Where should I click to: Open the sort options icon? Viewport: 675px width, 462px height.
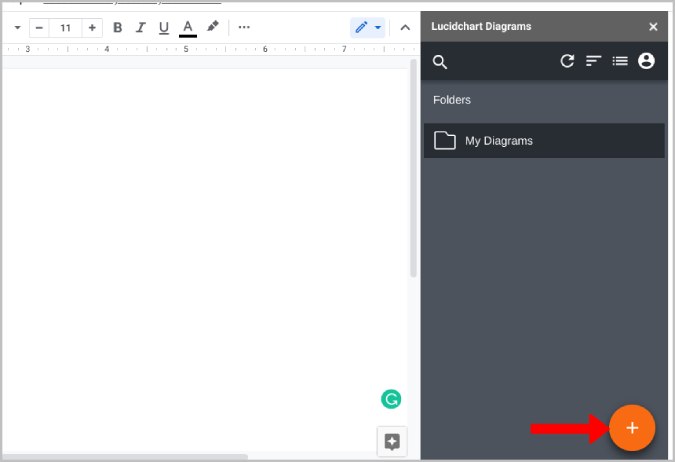pyautogui.click(x=593, y=61)
